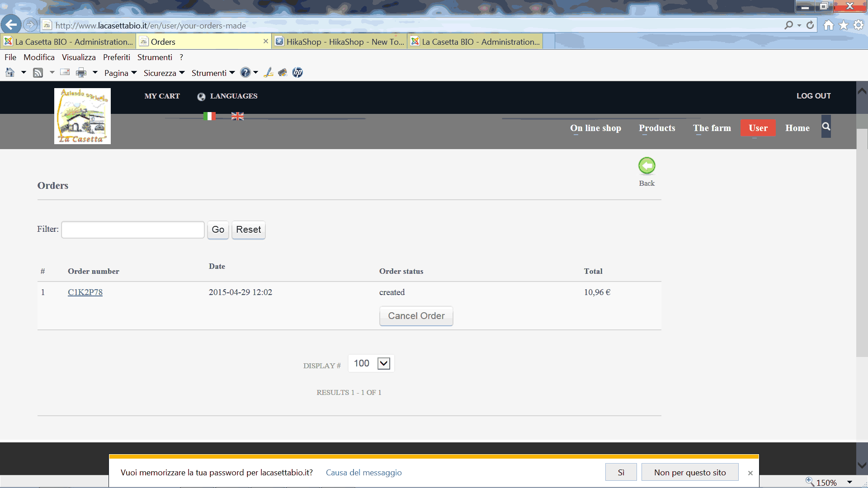Switch to the HikaShop browser tab
Viewport: 868px width, 488px height.
(x=339, y=42)
